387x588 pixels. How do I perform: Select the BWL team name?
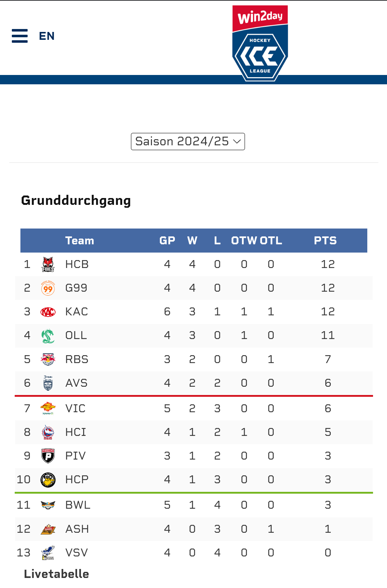tap(78, 505)
